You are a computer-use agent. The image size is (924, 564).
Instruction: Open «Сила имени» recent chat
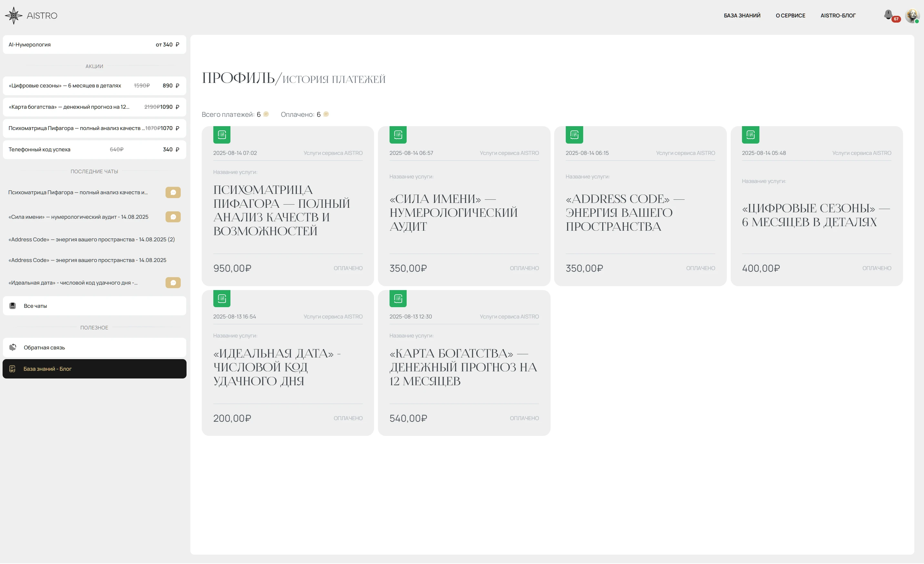(78, 217)
